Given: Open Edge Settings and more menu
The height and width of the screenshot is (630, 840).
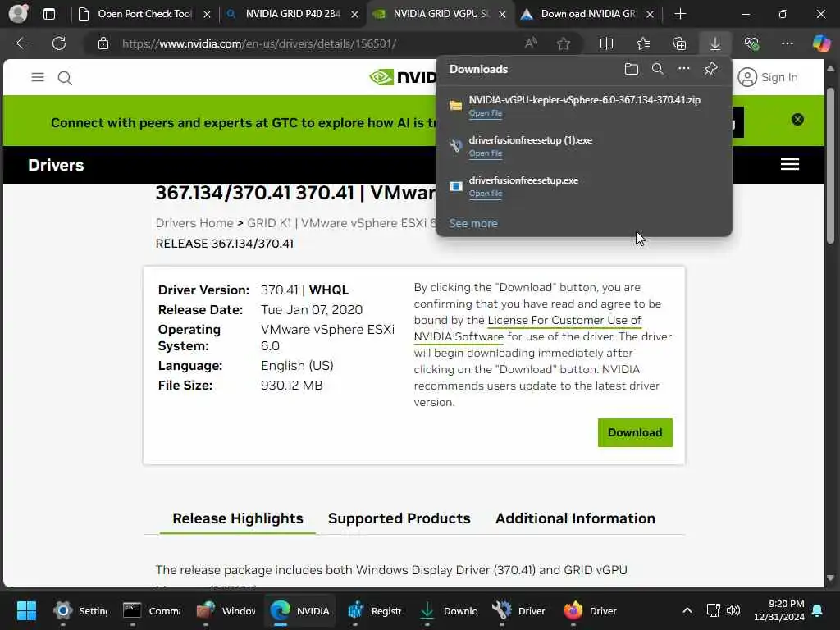Looking at the screenshot, I should [x=787, y=43].
